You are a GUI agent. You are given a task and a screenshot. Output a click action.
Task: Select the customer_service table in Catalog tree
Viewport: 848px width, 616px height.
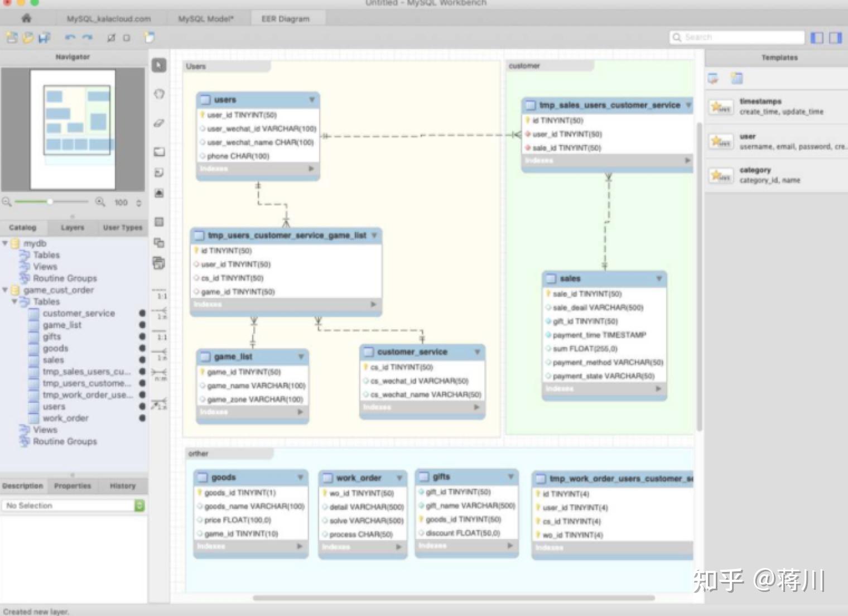(79, 313)
